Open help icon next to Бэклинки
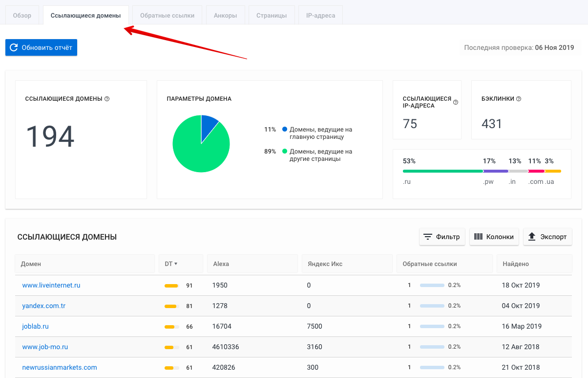Viewport: 588px width, 378px height. coord(519,99)
